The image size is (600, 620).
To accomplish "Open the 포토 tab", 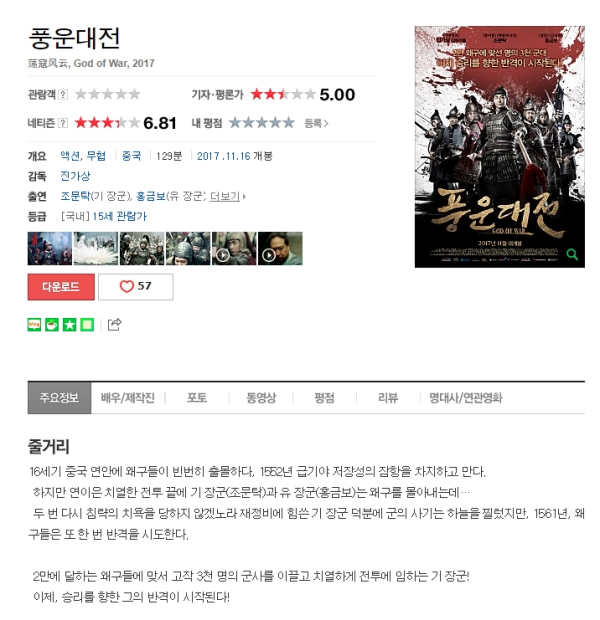I will (x=197, y=398).
